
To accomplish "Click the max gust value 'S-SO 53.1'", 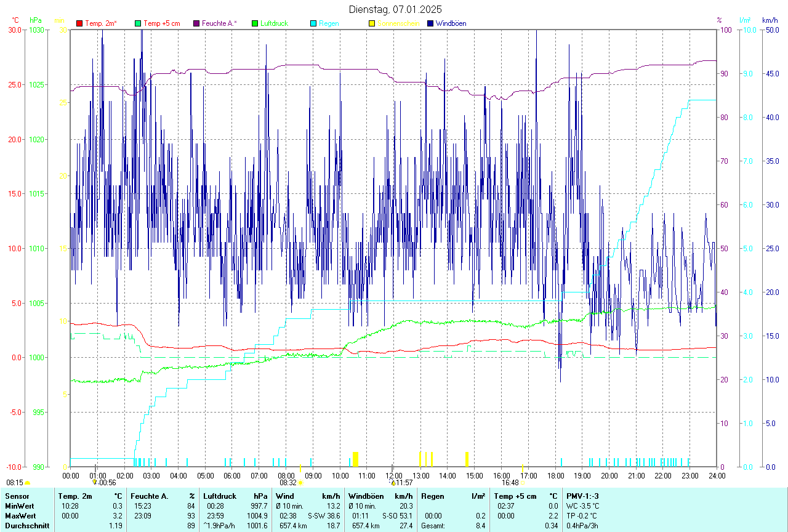I will pyautogui.click(x=397, y=516).
